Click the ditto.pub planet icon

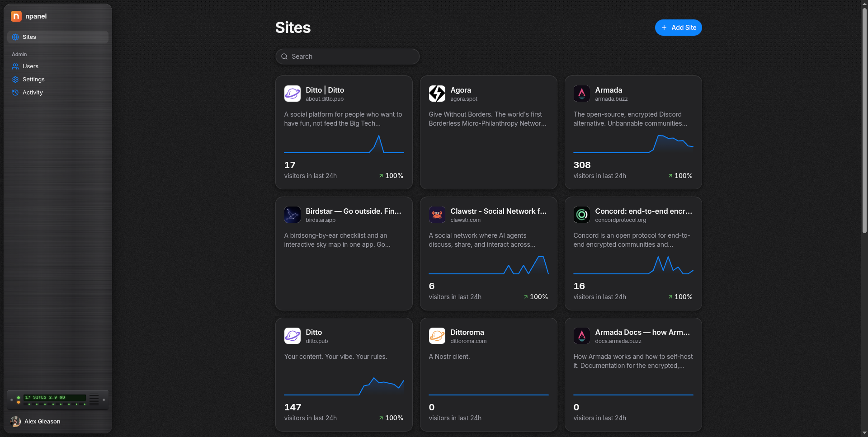pyautogui.click(x=292, y=336)
